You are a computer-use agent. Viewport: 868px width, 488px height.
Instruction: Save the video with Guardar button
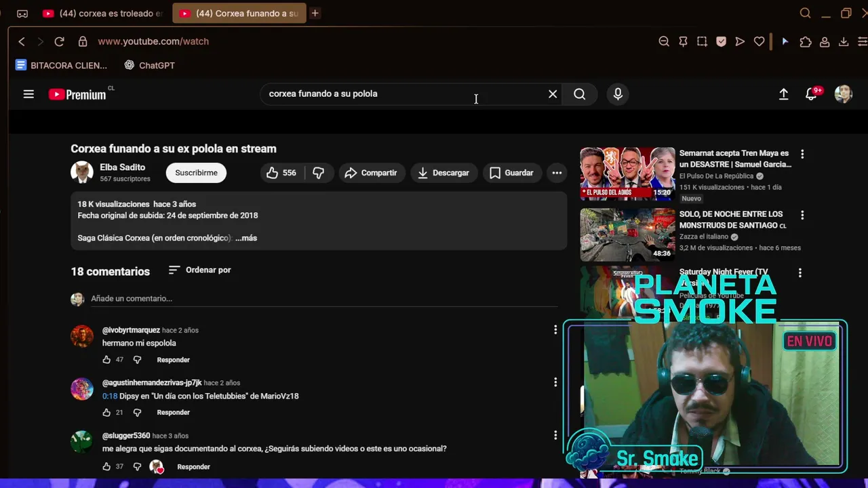(x=512, y=173)
